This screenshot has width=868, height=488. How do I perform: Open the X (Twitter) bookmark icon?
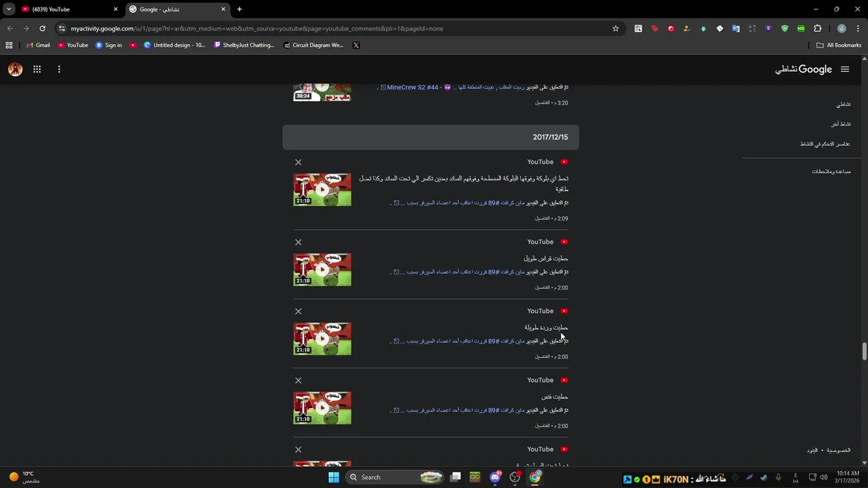click(x=356, y=45)
